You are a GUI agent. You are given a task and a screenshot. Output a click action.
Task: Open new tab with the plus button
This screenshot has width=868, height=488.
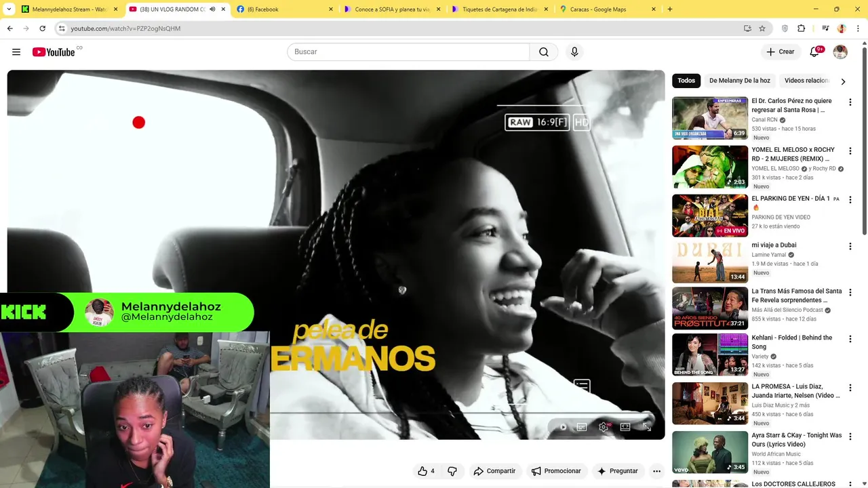tap(670, 9)
